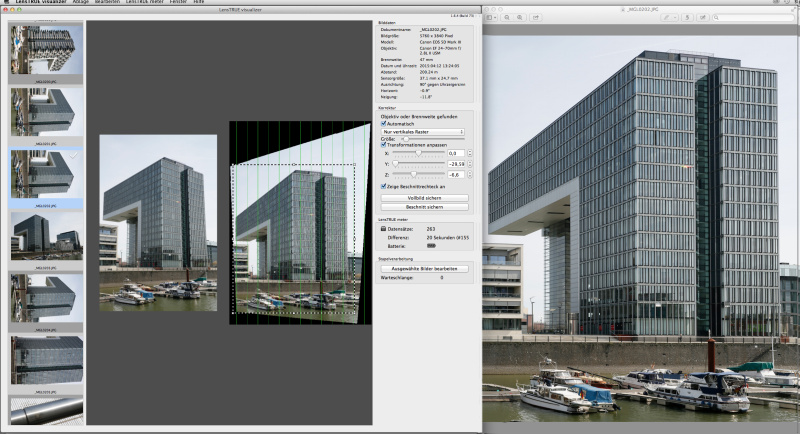Click the original uncorrected image preview
800x434 pixels.
click(158, 223)
